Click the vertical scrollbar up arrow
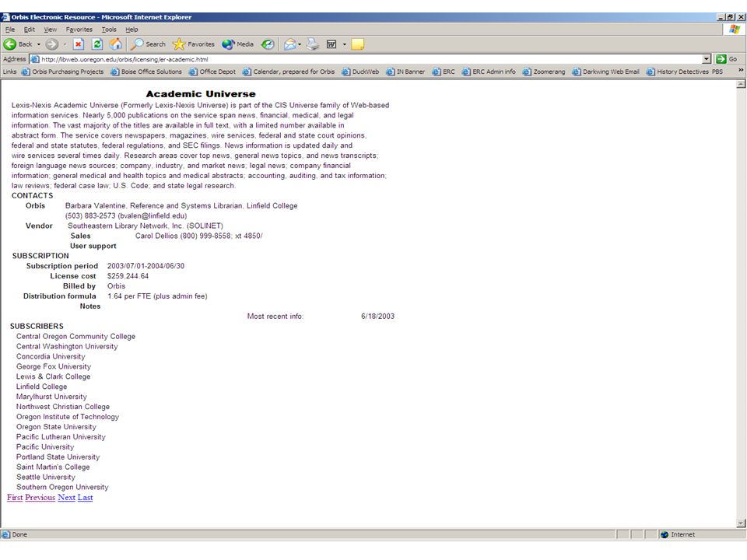Viewport: 747px width, 560px height. (x=741, y=84)
